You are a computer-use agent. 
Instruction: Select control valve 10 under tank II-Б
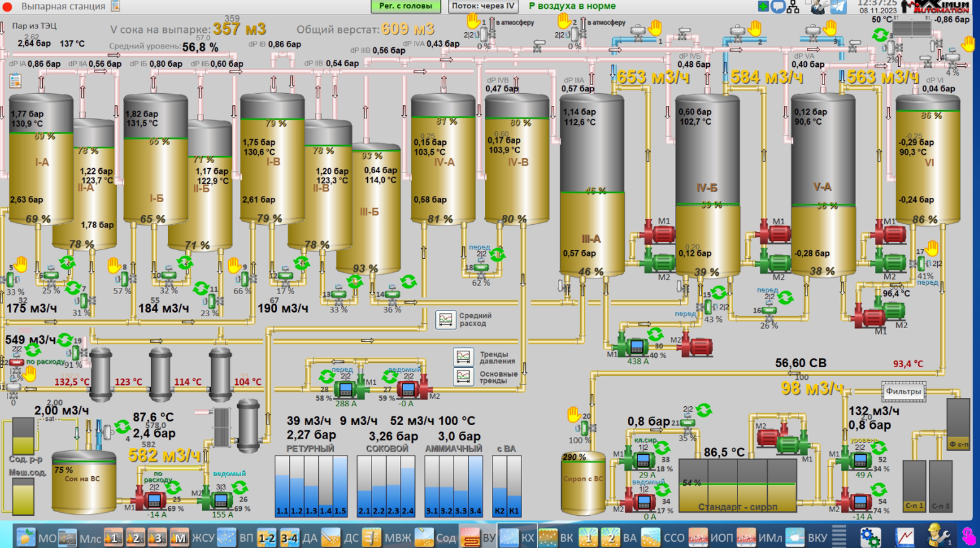[168, 275]
